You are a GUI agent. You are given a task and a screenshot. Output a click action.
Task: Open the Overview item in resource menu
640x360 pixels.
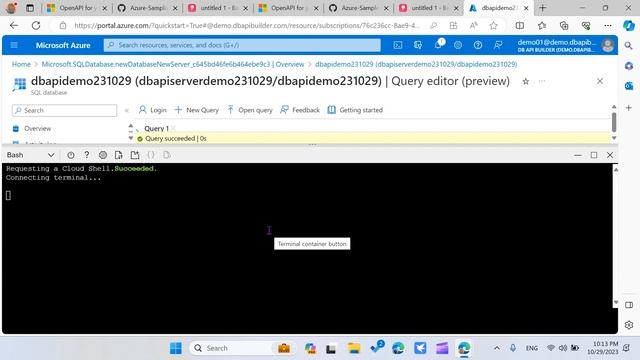[38, 129]
